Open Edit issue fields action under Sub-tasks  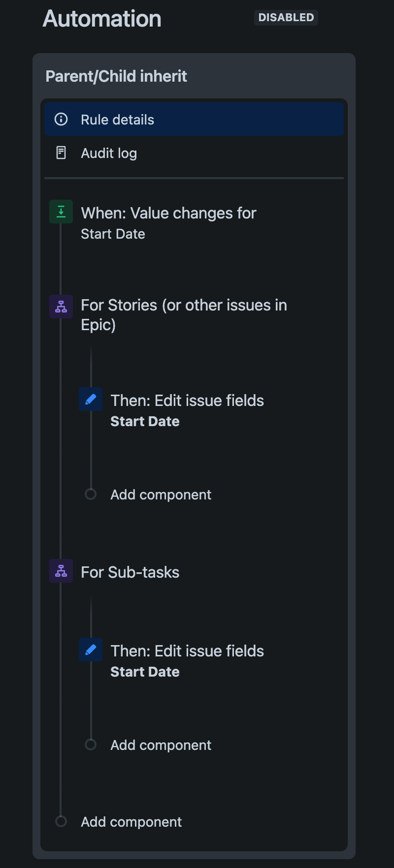pos(187,651)
